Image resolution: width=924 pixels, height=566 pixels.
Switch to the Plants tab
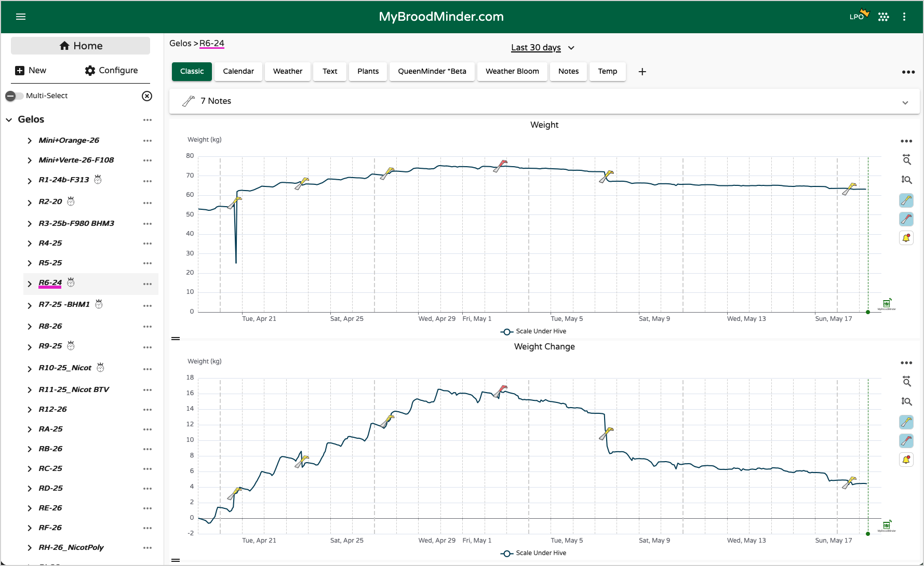[x=368, y=72]
